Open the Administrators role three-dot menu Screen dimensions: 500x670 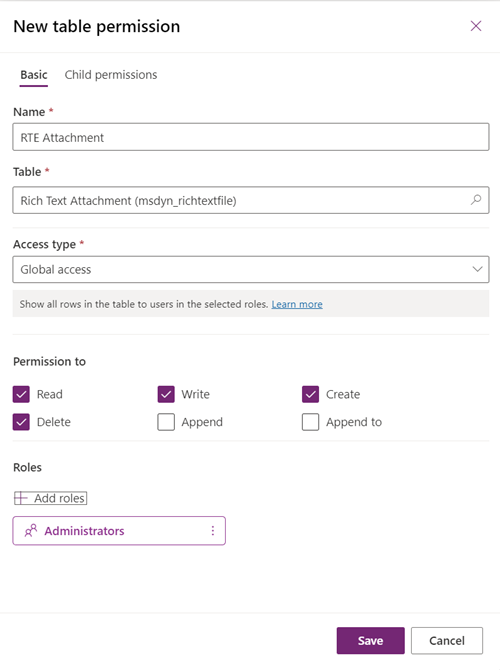212,531
